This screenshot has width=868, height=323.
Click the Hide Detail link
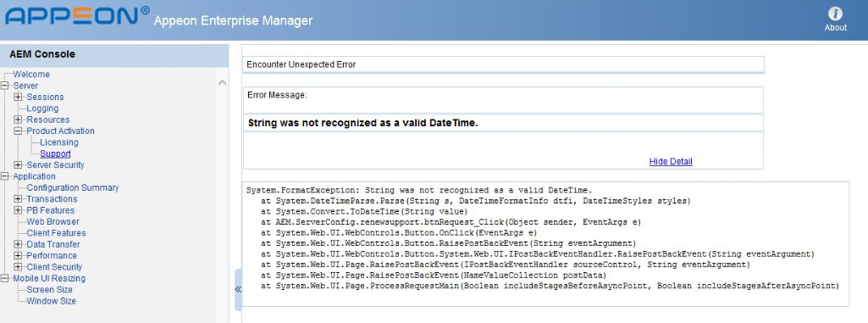pyautogui.click(x=671, y=161)
